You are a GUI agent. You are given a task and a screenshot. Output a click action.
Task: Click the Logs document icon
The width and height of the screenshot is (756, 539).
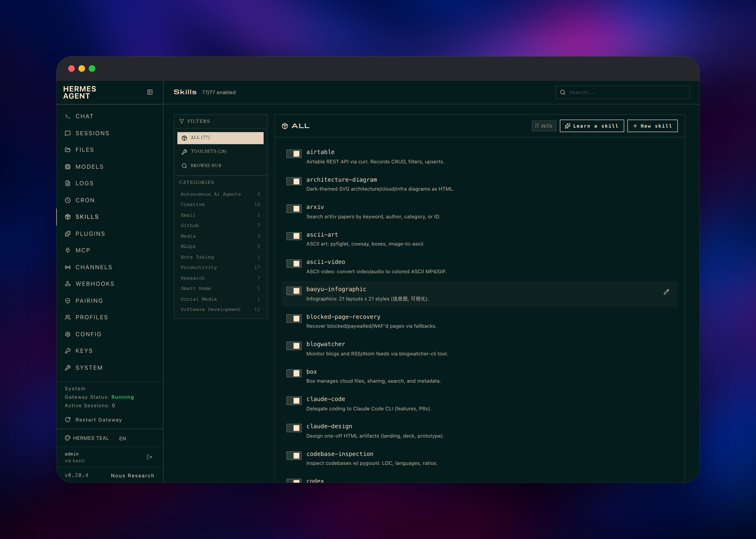point(68,183)
